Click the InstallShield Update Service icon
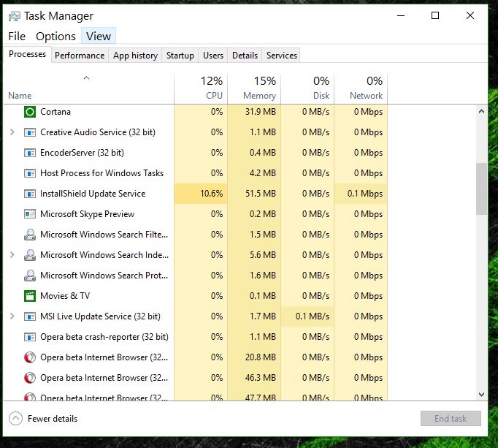498x448 pixels. tap(30, 194)
